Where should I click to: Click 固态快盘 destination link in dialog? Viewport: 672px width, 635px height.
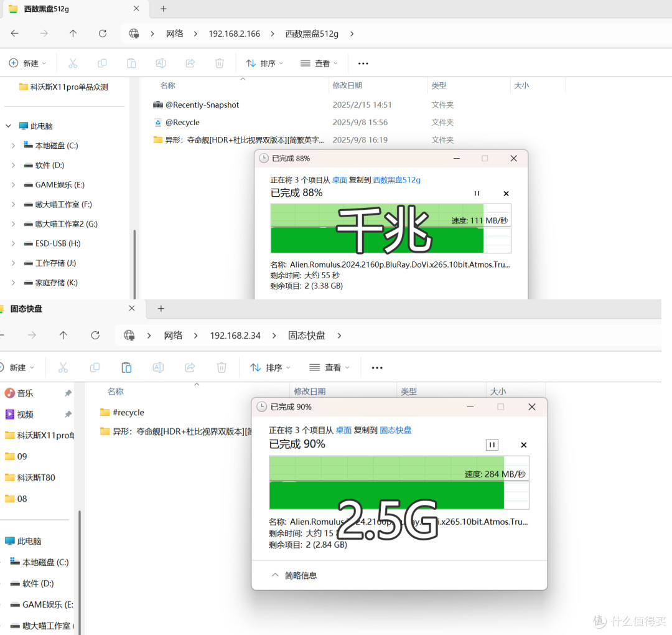coord(396,430)
